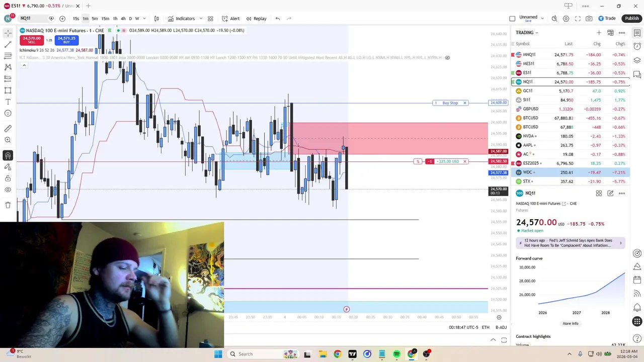Switch to the 4h timeframe
This screenshot has width=644, height=362.
[123, 19]
